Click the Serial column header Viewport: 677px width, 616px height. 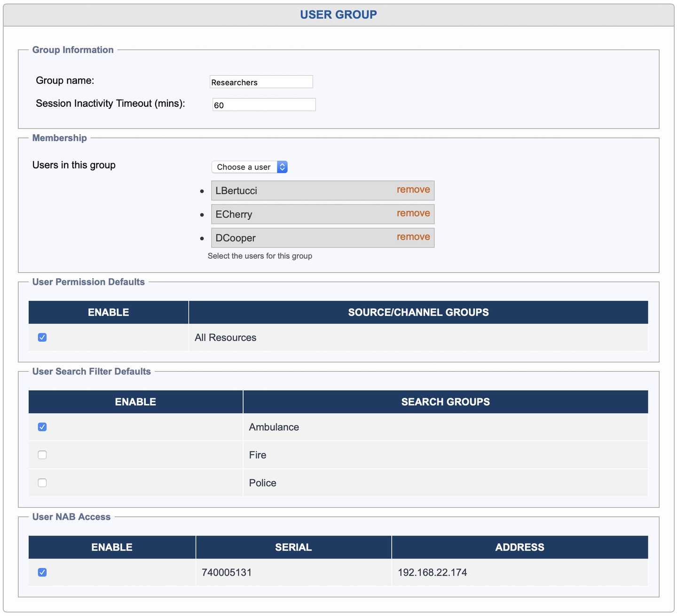[293, 547]
